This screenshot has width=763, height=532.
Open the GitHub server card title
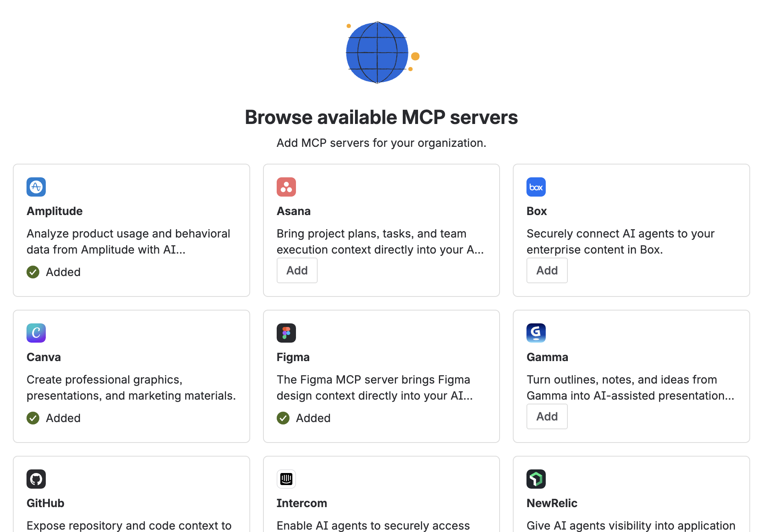(x=45, y=503)
